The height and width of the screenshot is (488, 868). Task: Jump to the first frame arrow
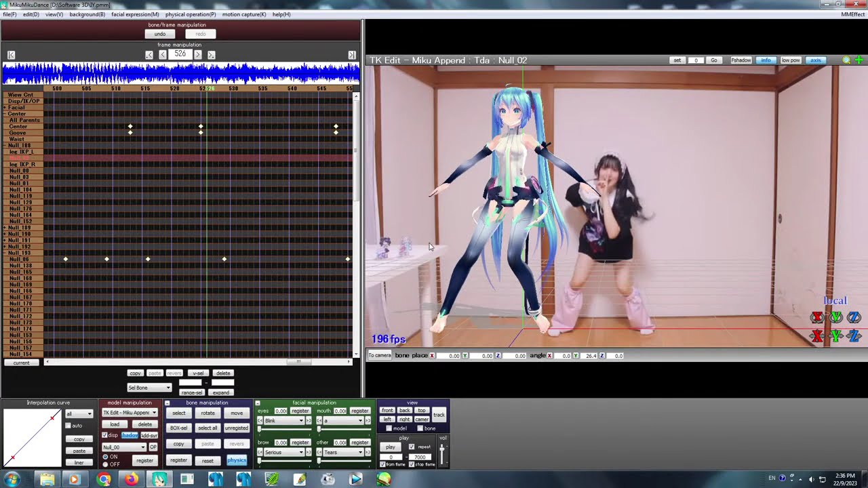click(x=11, y=55)
